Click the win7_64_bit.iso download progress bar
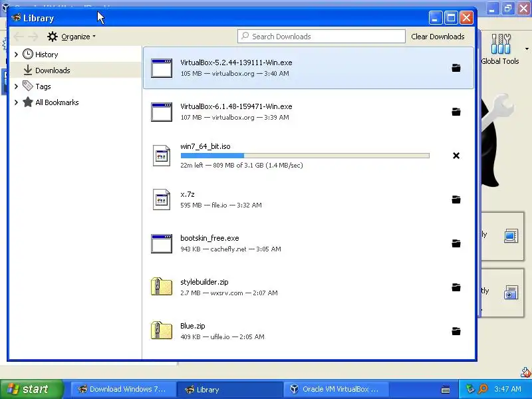The image size is (532, 399). pos(305,156)
